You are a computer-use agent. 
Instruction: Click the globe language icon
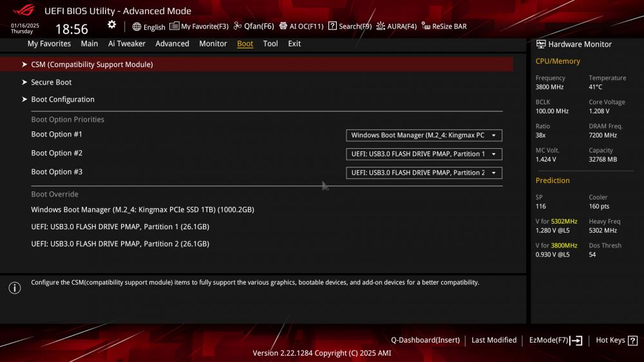pos(137,26)
